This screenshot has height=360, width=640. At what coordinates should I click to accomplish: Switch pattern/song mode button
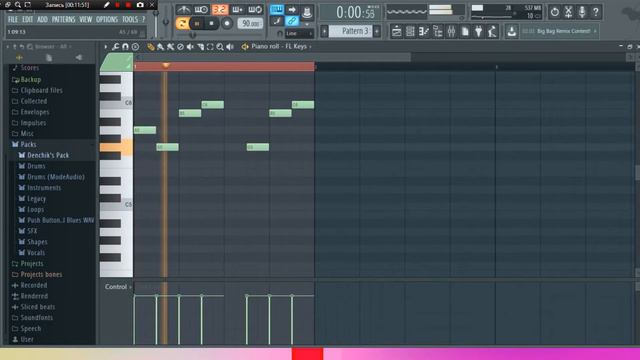click(x=182, y=24)
